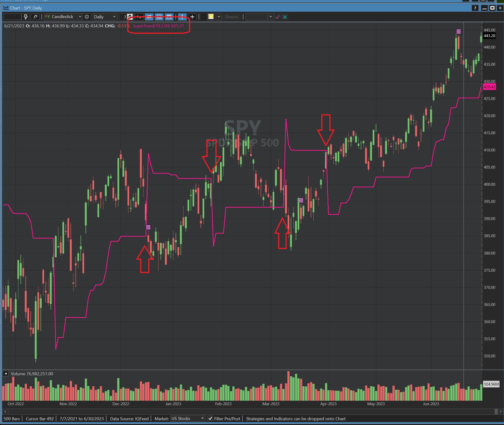Click the horizontal scrollbar right arrow
Image resolution: width=504 pixels, height=425 pixels.
point(501,411)
